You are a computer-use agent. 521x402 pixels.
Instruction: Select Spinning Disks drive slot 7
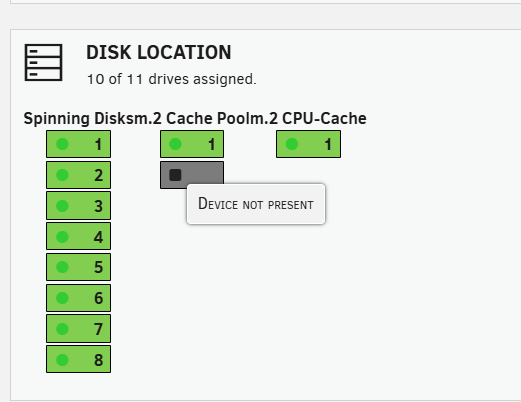tap(78, 329)
